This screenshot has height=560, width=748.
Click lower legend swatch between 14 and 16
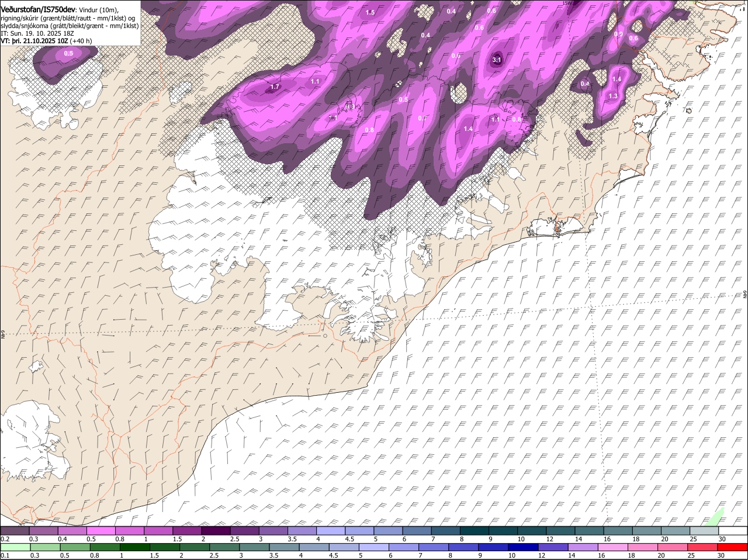click(583, 547)
